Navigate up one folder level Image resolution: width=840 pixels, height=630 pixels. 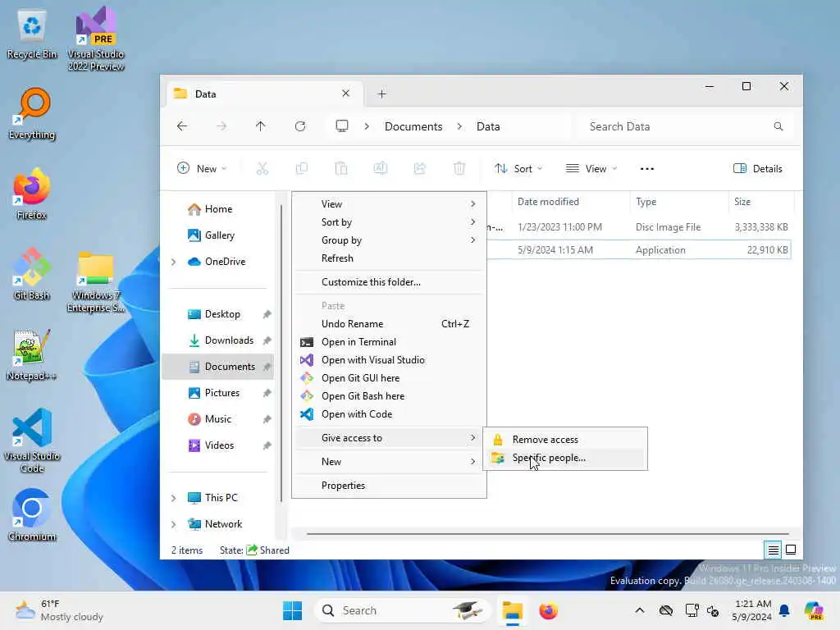click(260, 126)
